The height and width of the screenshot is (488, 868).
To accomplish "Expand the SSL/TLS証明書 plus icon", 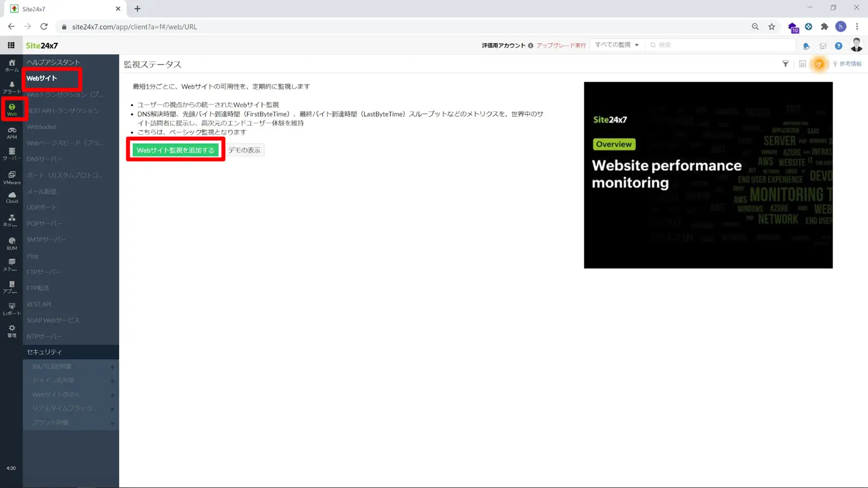I will click(x=112, y=367).
